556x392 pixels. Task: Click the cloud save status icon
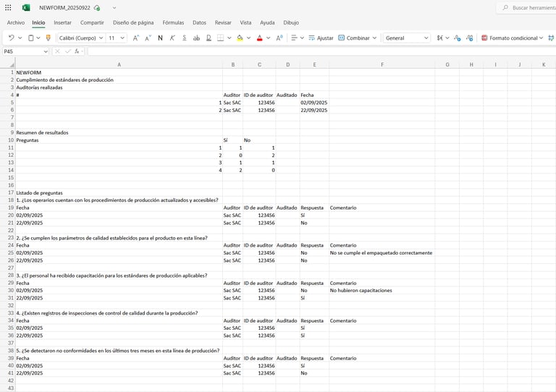point(97,8)
